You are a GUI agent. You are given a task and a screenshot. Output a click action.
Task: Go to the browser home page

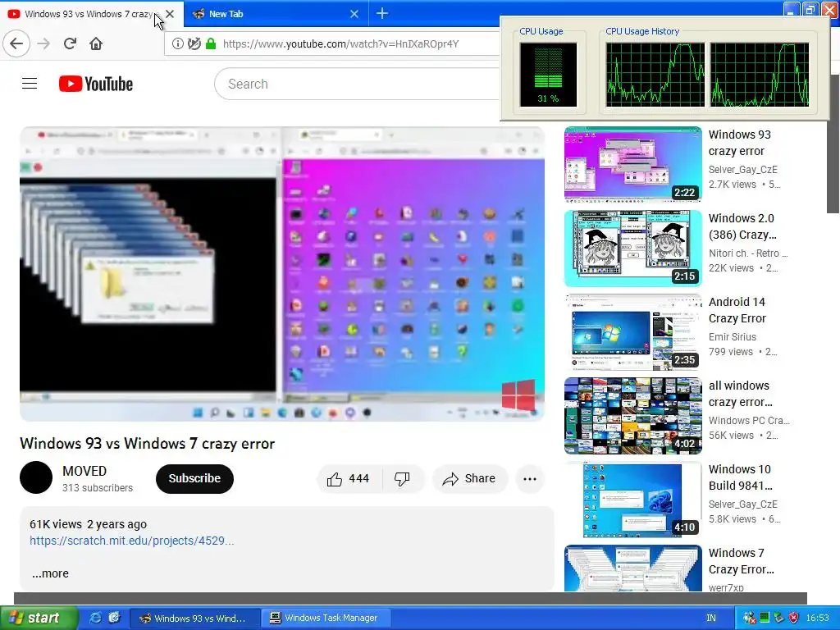click(x=96, y=44)
